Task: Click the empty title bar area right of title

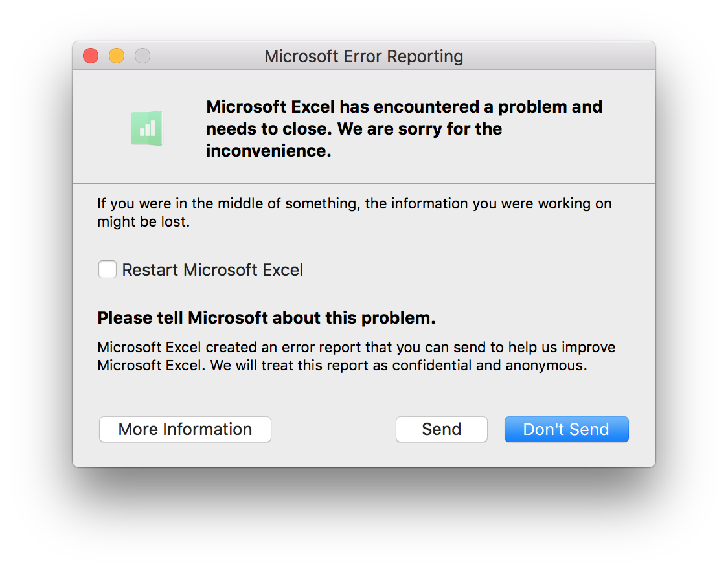Action: (x=557, y=56)
